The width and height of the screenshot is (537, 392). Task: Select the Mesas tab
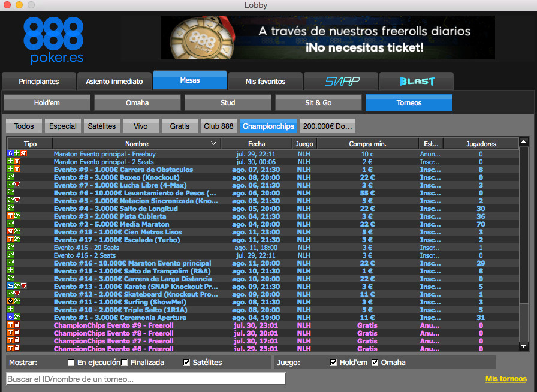[x=190, y=80]
